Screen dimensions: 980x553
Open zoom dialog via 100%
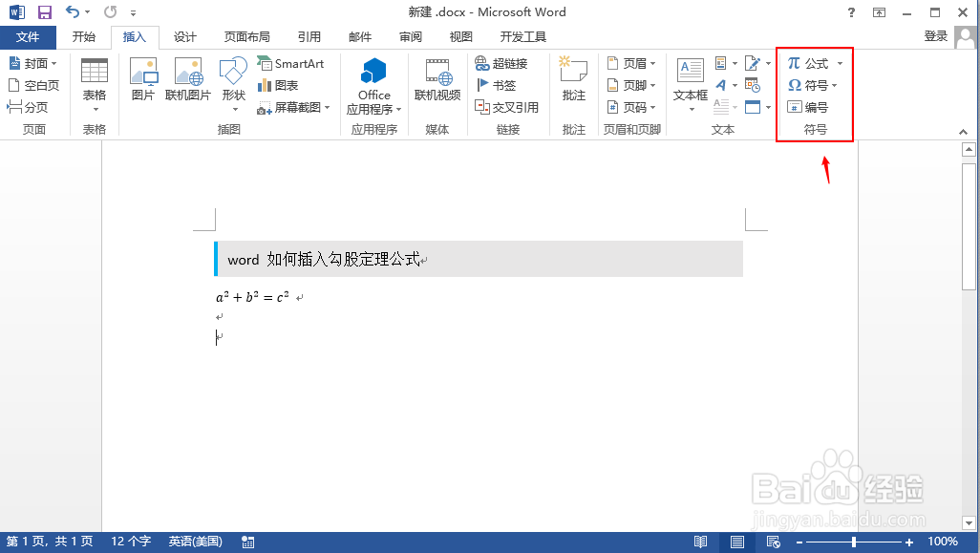click(x=943, y=542)
